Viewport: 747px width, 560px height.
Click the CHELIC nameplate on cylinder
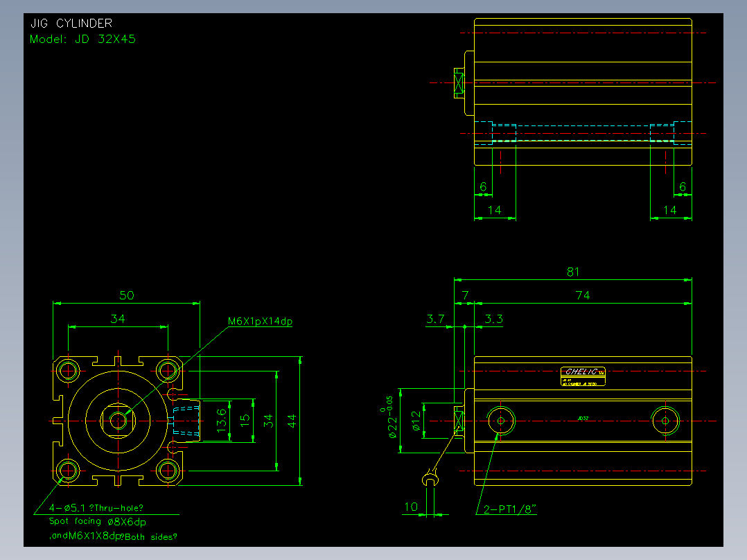tap(583, 376)
